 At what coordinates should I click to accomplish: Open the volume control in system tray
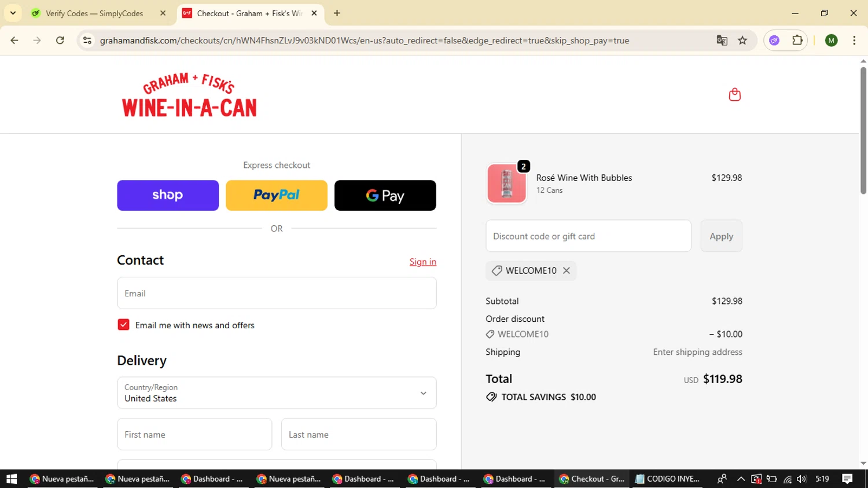(801, 479)
